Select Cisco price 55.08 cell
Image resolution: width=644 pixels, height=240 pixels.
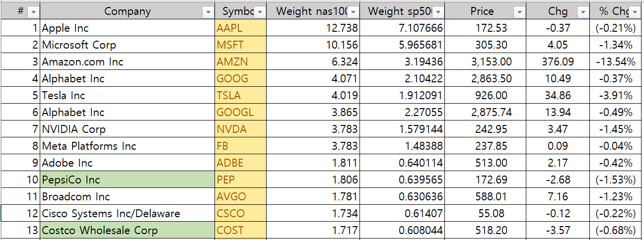coord(486,214)
